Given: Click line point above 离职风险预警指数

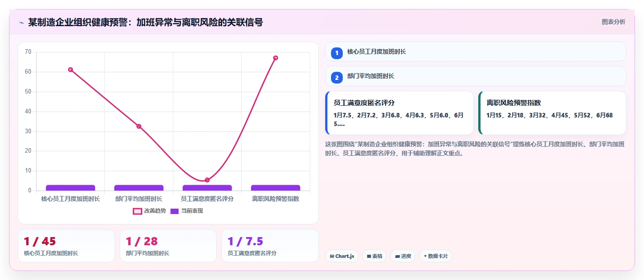Looking at the screenshot, I should point(275,58).
